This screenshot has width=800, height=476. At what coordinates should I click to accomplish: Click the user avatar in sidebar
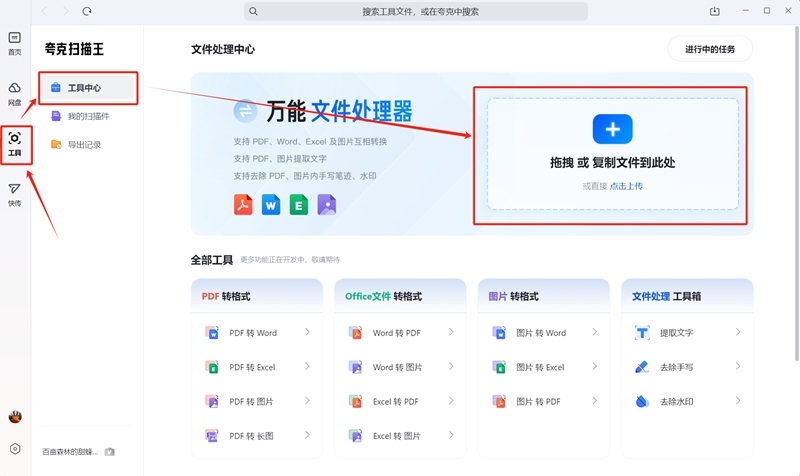(x=15, y=417)
